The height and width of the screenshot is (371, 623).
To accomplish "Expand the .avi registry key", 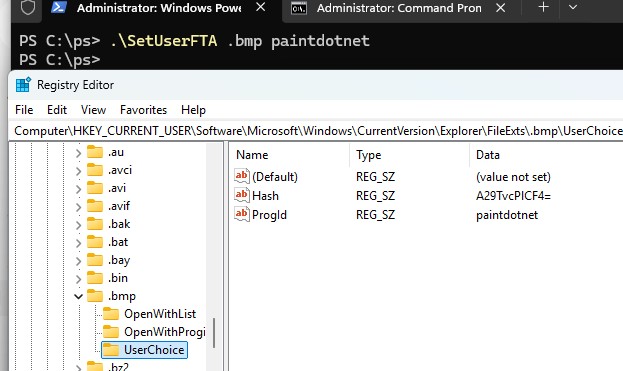I will tap(78, 189).
